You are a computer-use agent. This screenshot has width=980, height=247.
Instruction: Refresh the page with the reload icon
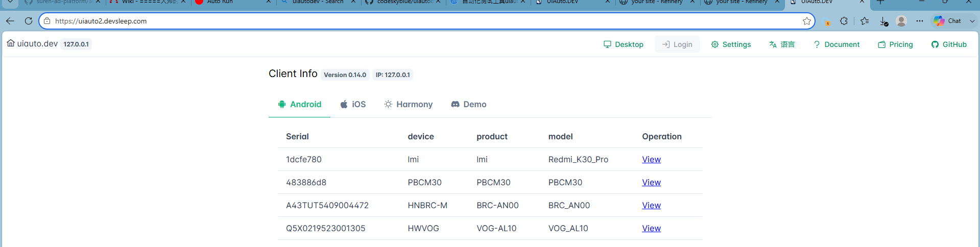coord(29,21)
